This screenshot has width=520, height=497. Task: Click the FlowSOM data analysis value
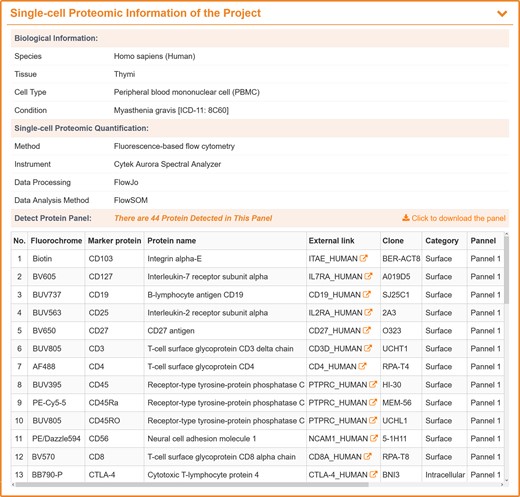pos(131,200)
